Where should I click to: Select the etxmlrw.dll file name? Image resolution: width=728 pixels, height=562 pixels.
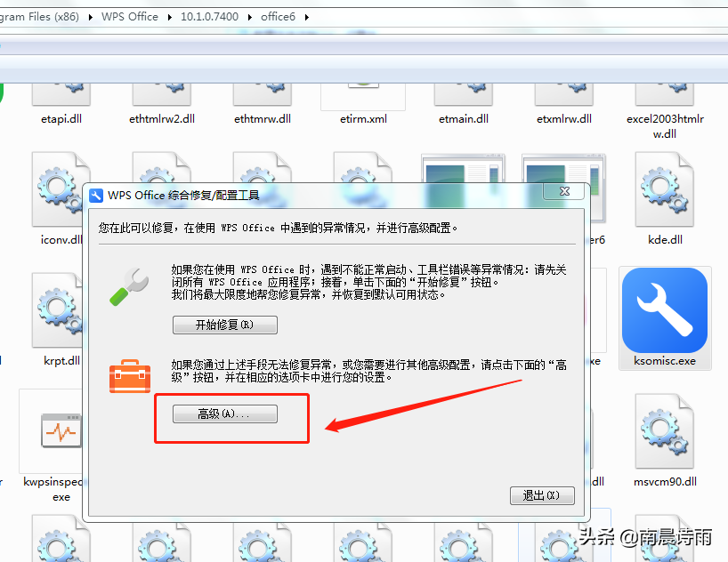pyautogui.click(x=564, y=119)
